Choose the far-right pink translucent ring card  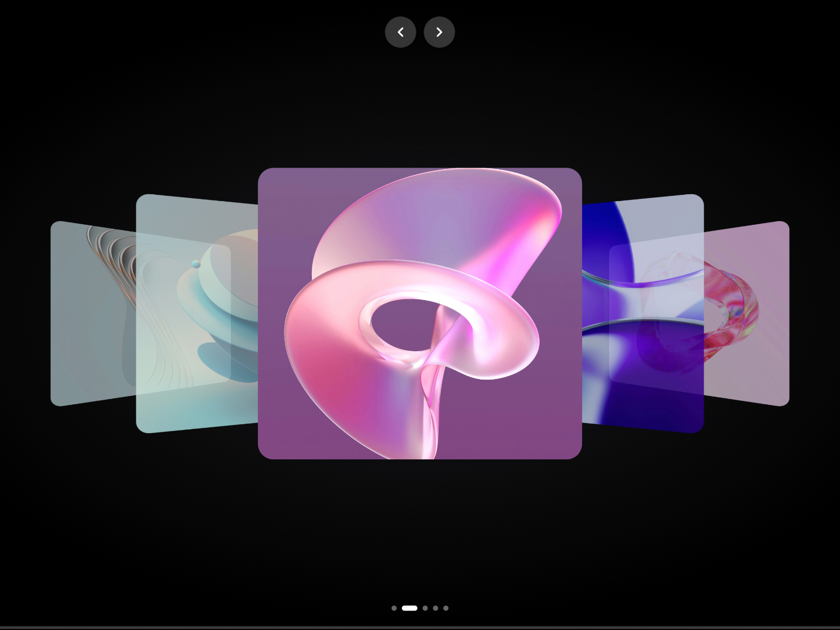click(747, 313)
